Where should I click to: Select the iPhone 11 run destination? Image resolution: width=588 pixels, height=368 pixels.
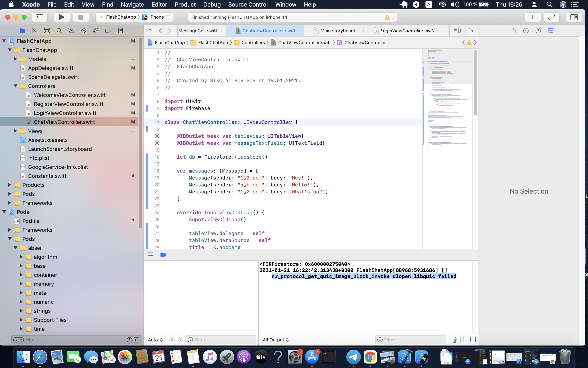(x=156, y=17)
